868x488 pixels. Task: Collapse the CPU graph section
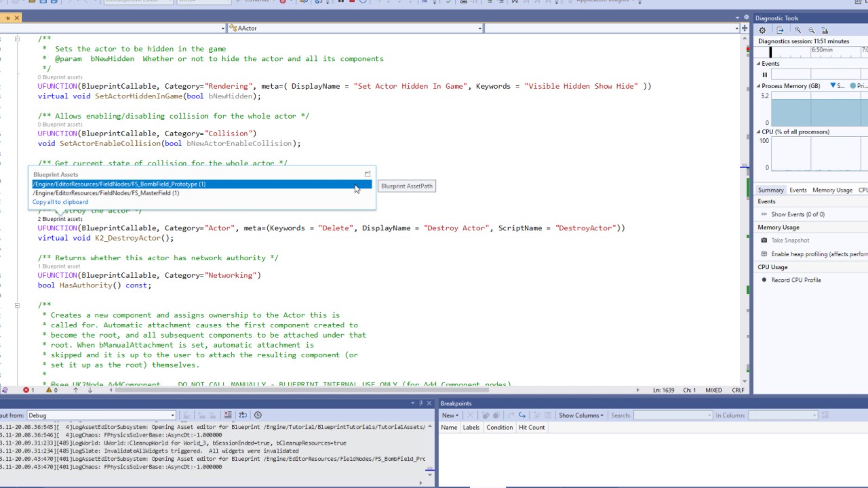759,131
